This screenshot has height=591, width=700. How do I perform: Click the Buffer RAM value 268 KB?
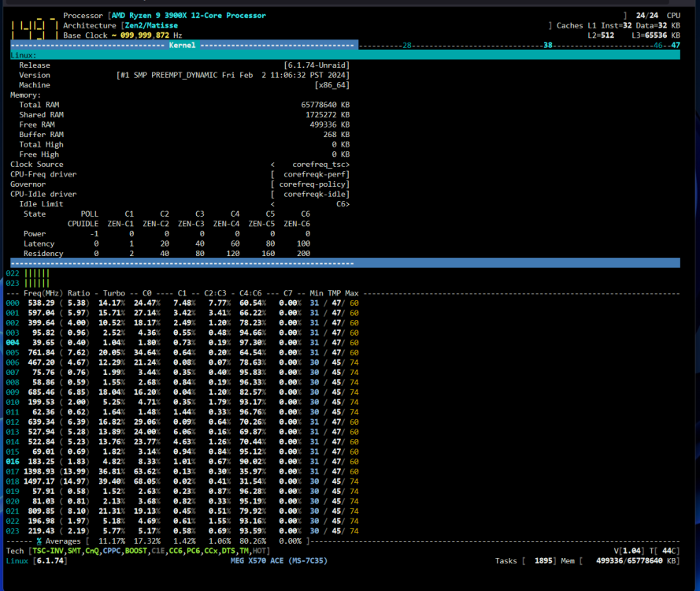(336, 135)
